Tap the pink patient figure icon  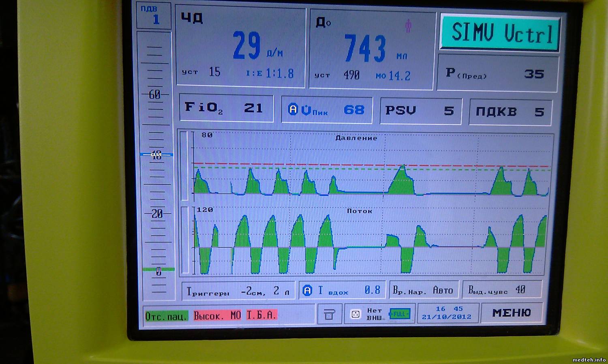408,26
